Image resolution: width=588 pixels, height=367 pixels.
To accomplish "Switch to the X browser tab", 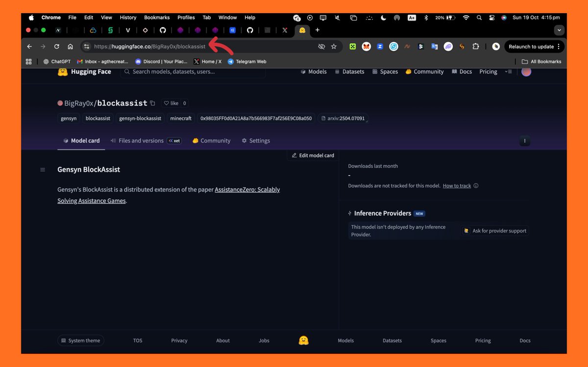I will pyautogui.click(x=285, y=30).
